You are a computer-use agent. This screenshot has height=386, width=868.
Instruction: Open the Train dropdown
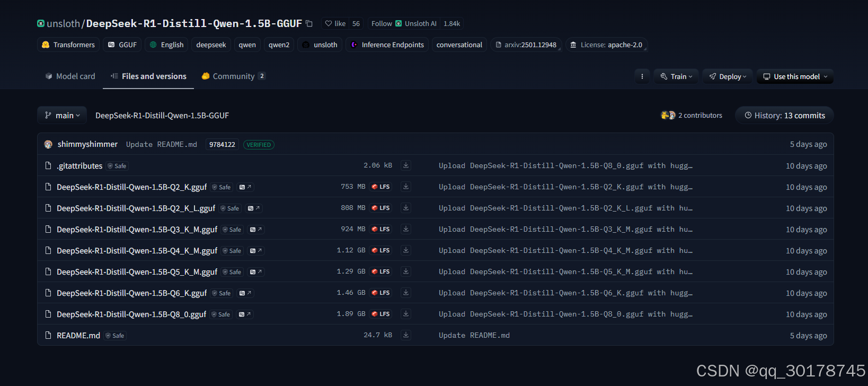676,76
